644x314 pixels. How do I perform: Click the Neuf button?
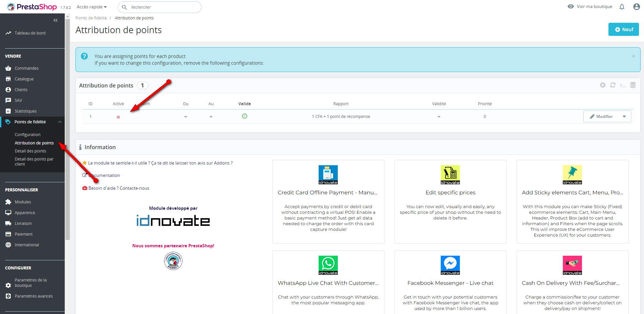(x=624, y=29)
